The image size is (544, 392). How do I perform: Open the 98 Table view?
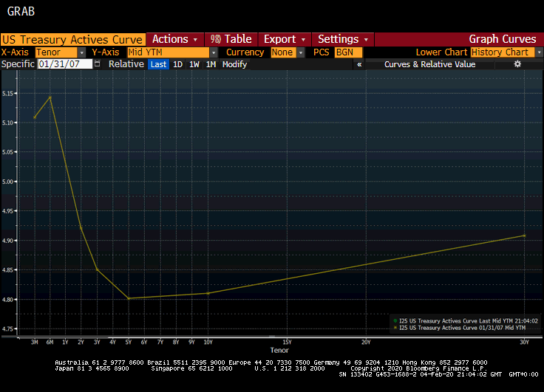231,39
